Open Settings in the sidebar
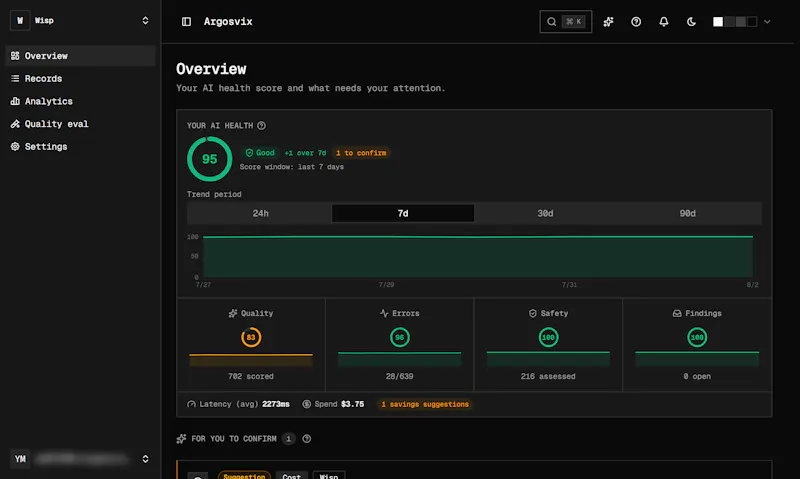This screenshot has width=800, height=479. click(x=80, y=146)
